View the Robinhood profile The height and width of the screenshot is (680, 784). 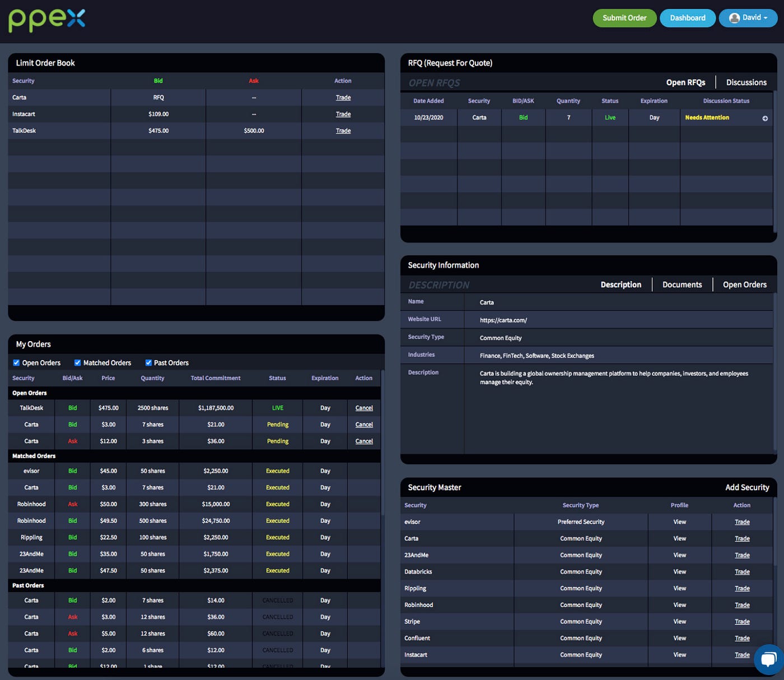pos(680,605)
